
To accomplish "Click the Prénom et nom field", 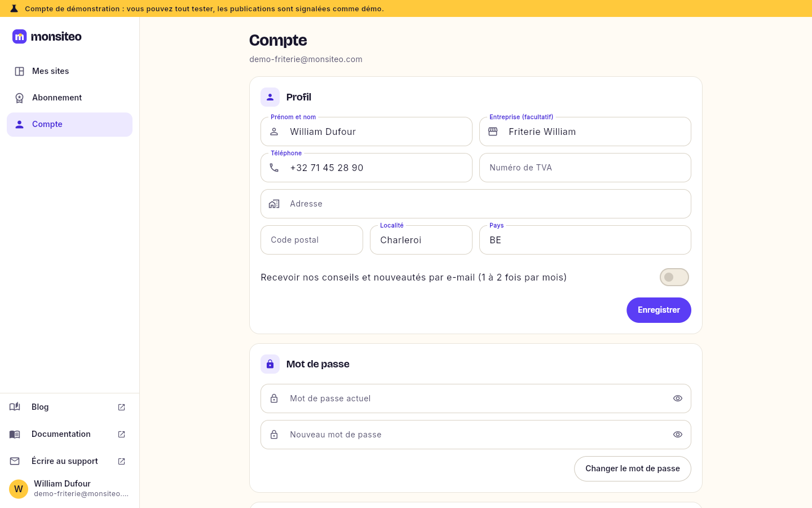I will [x=367, y=132].
